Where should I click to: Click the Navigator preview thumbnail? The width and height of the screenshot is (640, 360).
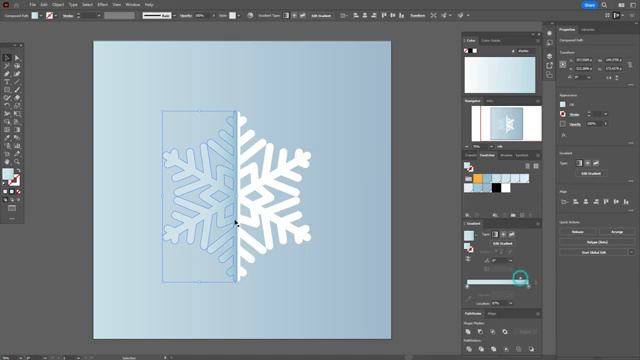507,124
